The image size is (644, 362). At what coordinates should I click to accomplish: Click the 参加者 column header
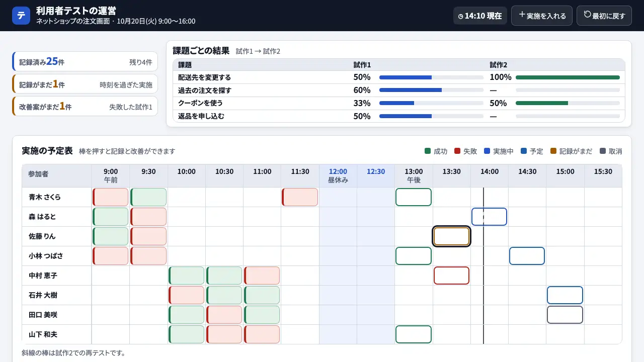tap(57, 175)
